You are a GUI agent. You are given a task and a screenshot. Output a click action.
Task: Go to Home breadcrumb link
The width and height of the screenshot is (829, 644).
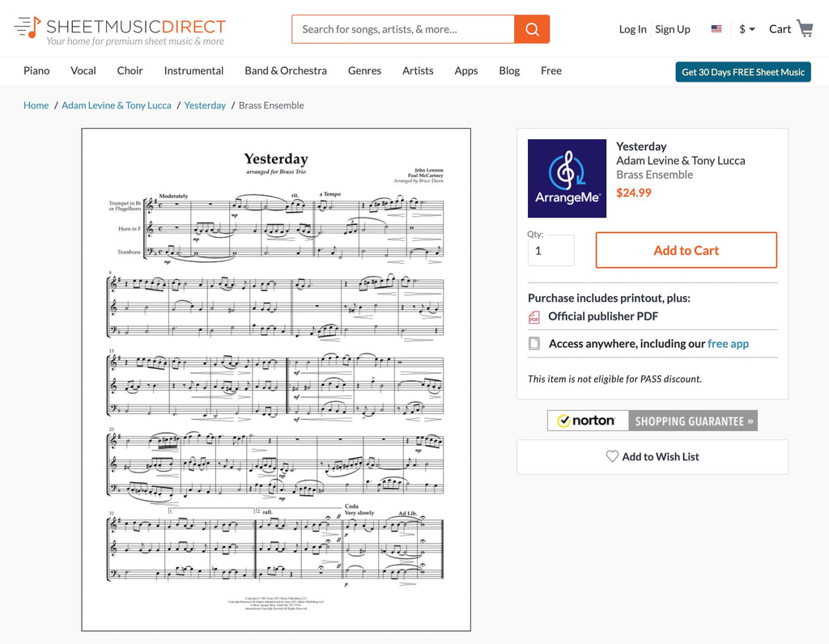(36, 105)
